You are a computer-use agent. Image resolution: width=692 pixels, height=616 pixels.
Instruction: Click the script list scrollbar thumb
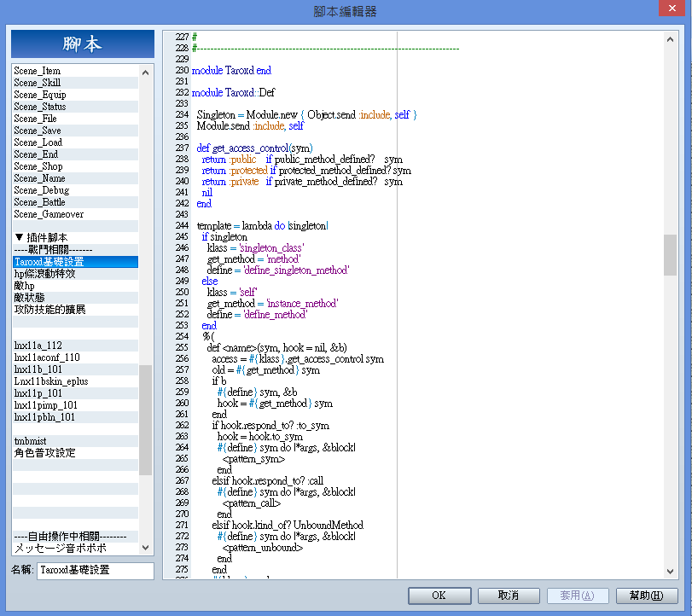pos(145,420)
